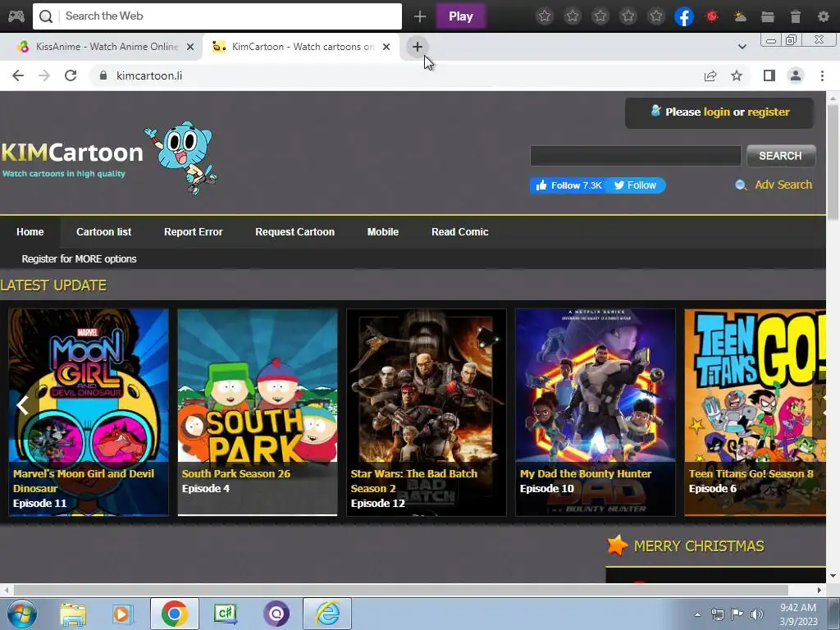Click the trash can icon in top toolbar
Screen dimensions: 840x630
[x=796, y=16]
